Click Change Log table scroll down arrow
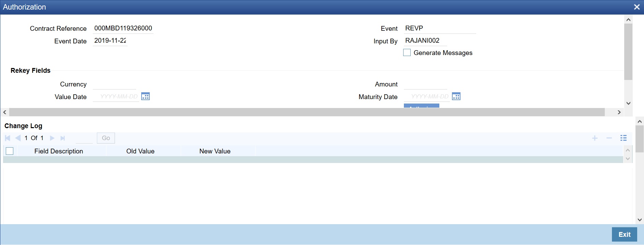The width and height of the screenshot is (644, 245). tap(628, 159)
